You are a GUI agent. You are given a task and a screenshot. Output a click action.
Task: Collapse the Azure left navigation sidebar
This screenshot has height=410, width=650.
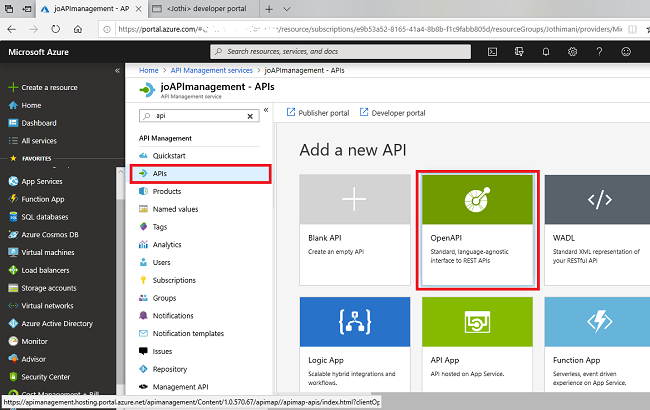point(117,70)
